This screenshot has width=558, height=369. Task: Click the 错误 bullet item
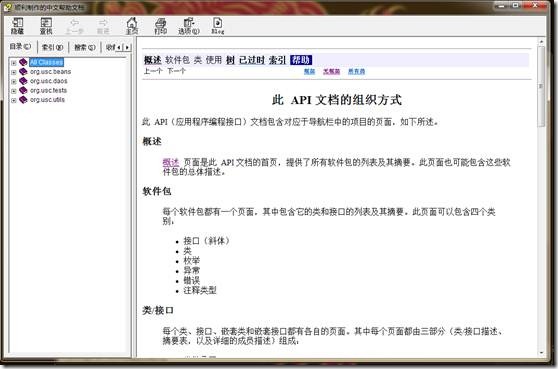(x=191, y=280)
